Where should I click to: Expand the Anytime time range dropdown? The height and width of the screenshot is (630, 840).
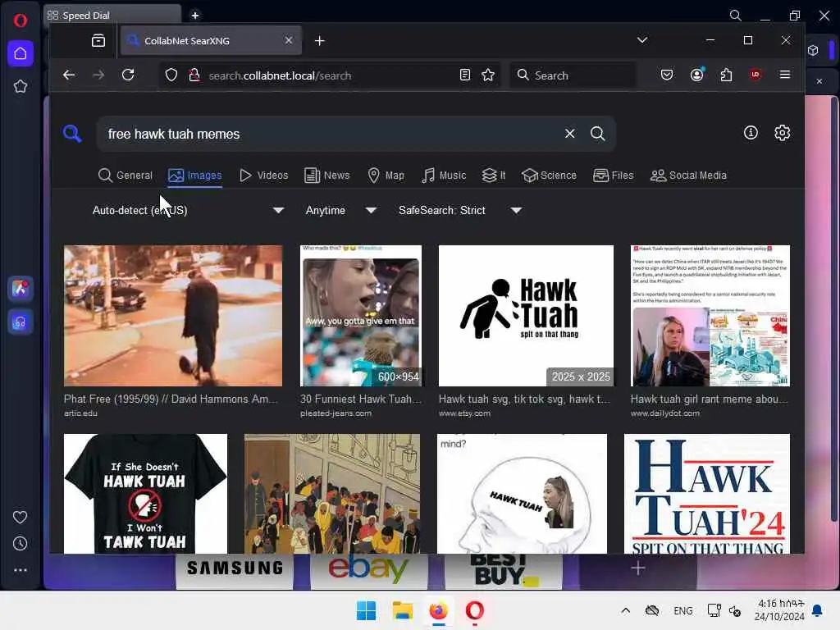340,211
